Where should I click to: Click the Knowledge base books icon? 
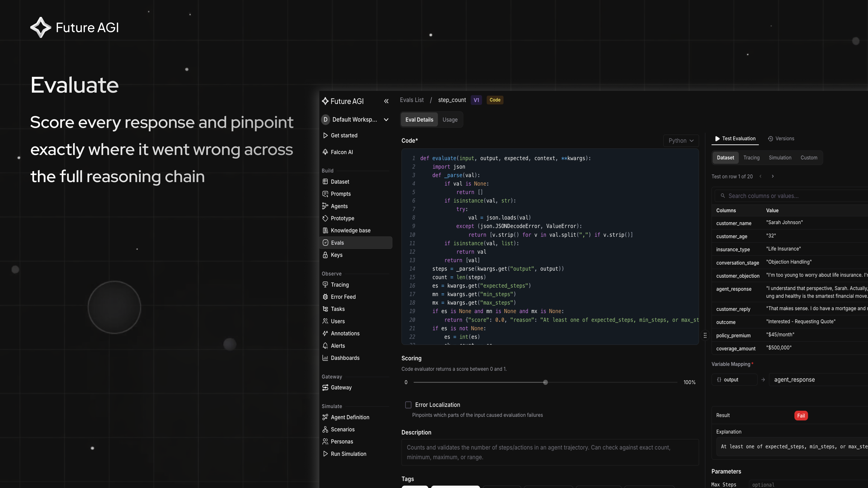(325, 230)
